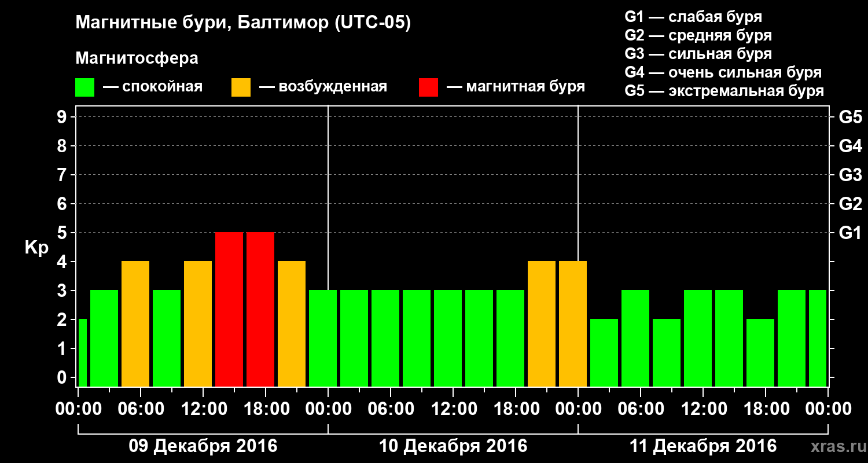
Task: Click the '09 Декабря 2016' date label
Action: point(203,446)
